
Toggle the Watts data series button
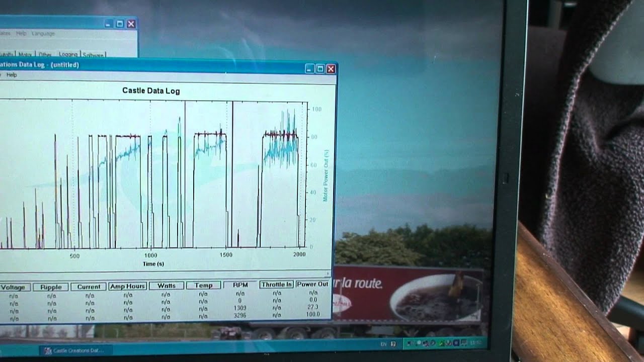166,286
